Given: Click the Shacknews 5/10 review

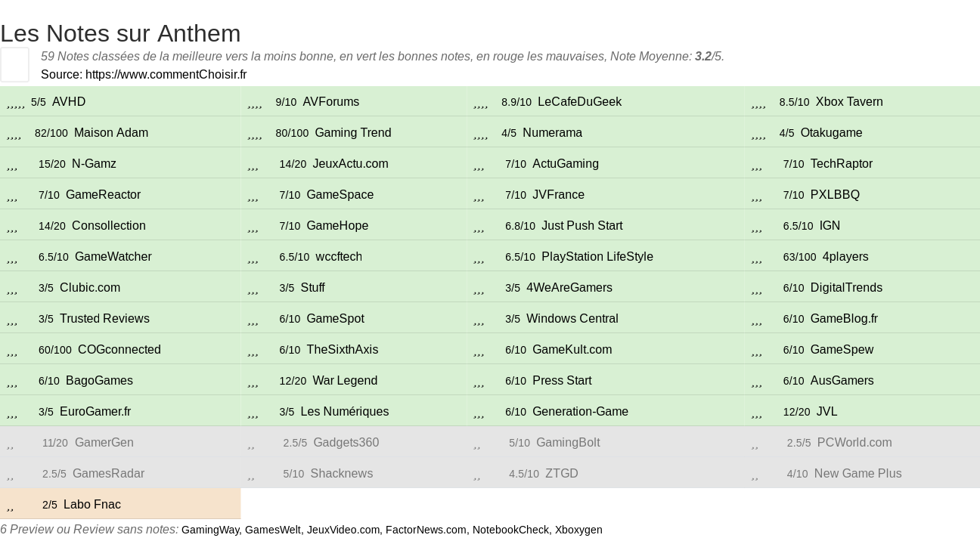Looking at the screenshot, I should pos(341,474).
